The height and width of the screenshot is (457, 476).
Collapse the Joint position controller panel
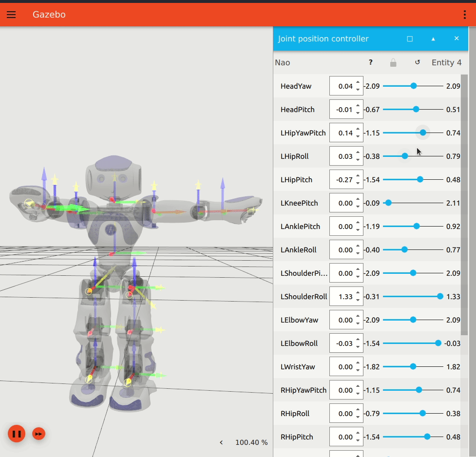[433, 39]
